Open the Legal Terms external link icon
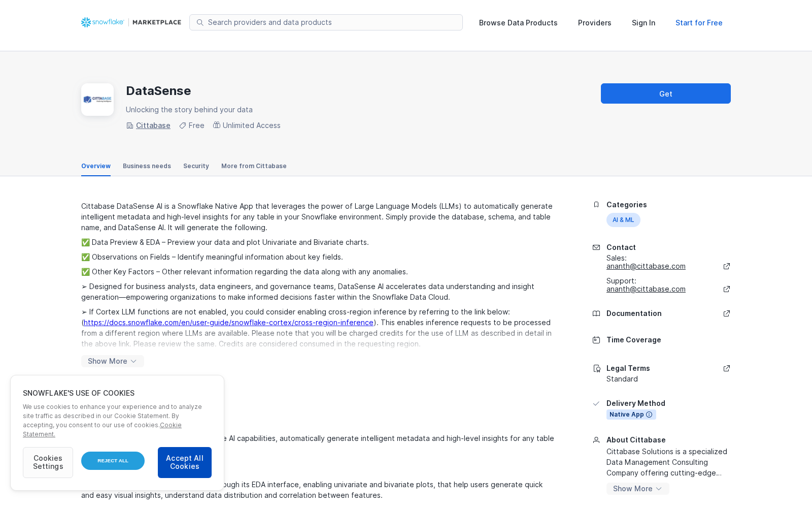 [727, 368]
